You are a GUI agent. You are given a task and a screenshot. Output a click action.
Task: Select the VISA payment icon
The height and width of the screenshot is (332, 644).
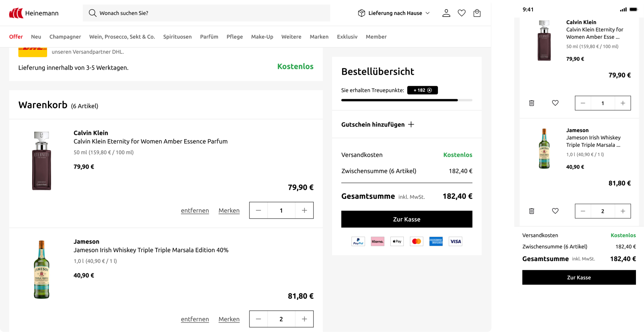[456, 242]
